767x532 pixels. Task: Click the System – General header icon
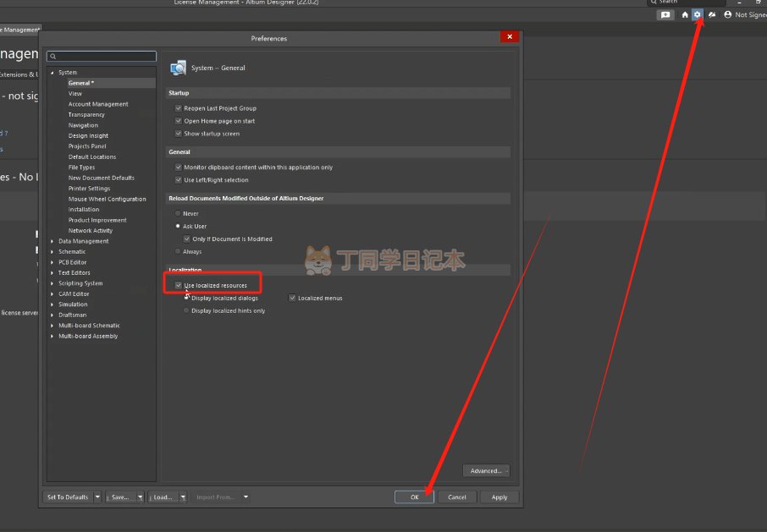coord(178,69)
